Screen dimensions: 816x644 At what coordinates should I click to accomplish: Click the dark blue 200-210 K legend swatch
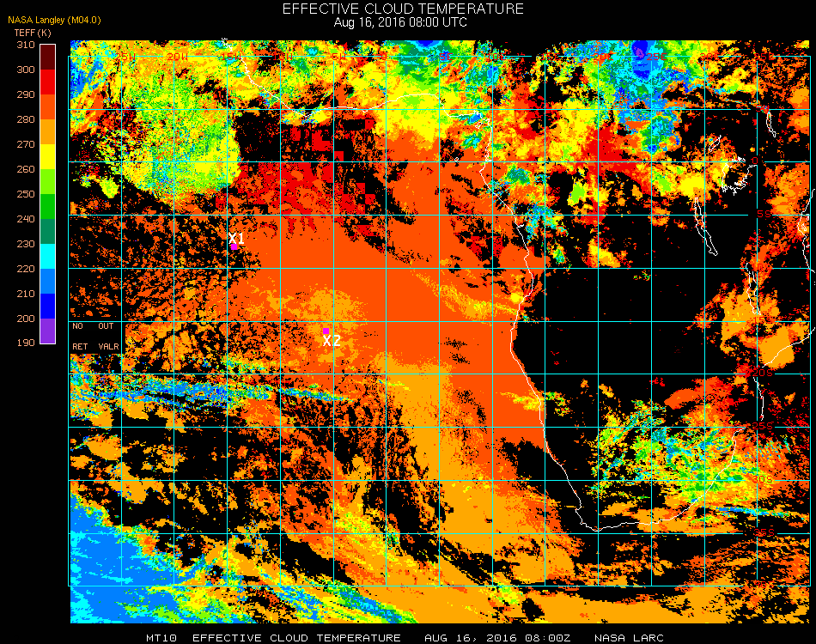tap(47, 307)
